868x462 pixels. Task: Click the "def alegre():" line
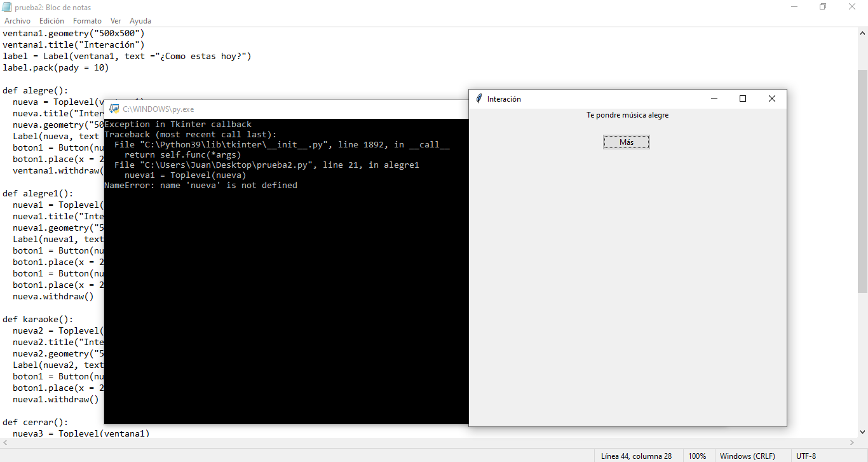(x=36, y=90)
